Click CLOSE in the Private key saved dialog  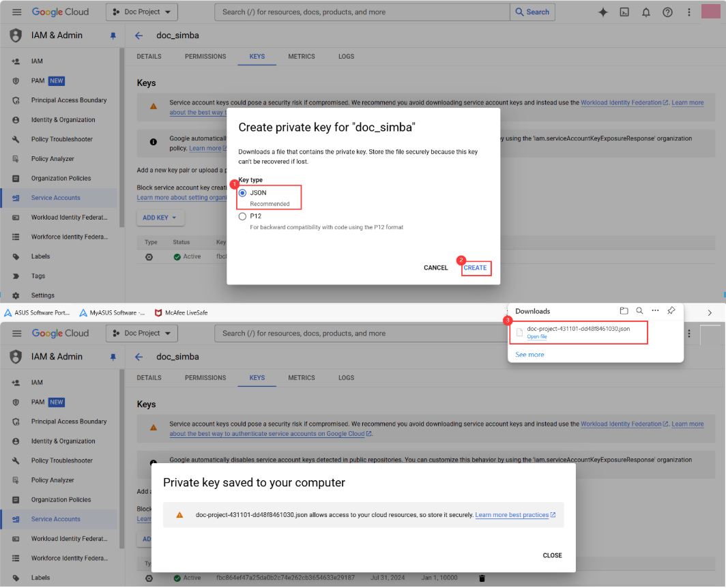pos(553,555)
